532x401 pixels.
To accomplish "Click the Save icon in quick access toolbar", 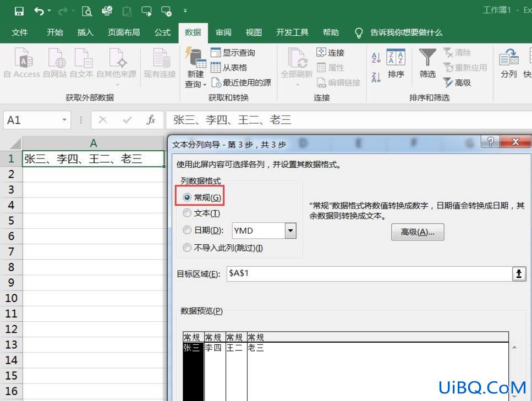I will [x=19, y=11].
